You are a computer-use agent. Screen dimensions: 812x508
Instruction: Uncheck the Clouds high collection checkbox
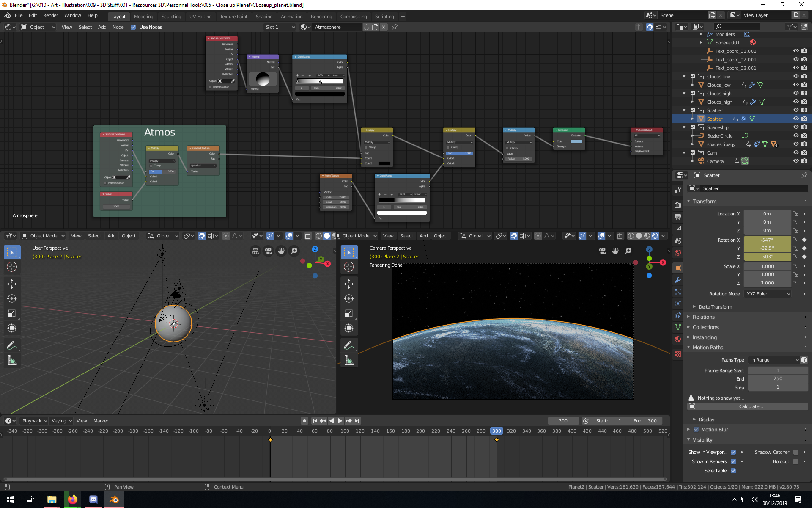tap(693, 94)
